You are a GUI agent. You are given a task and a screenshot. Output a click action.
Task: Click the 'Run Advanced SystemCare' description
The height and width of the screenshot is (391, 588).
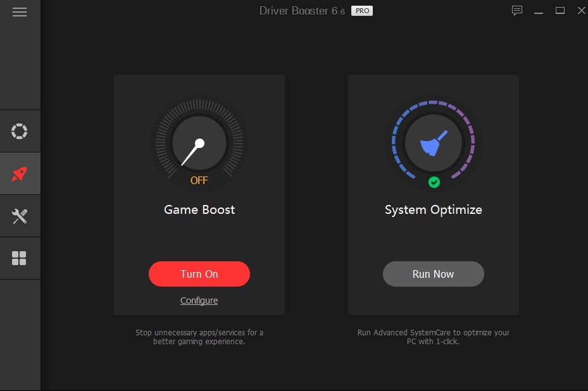[x=433, y=337]
